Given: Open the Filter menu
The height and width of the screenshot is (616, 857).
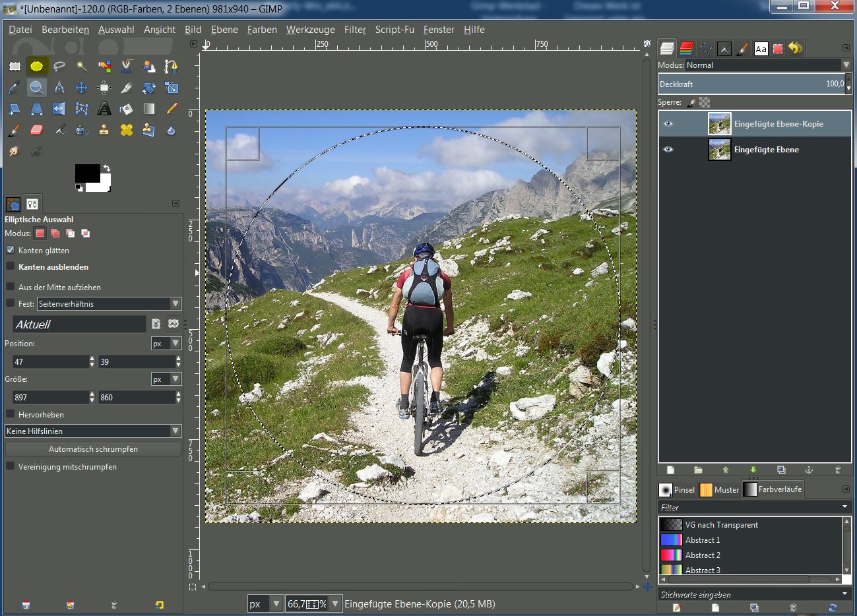Looking at the screenshot, I should point(354,30).
